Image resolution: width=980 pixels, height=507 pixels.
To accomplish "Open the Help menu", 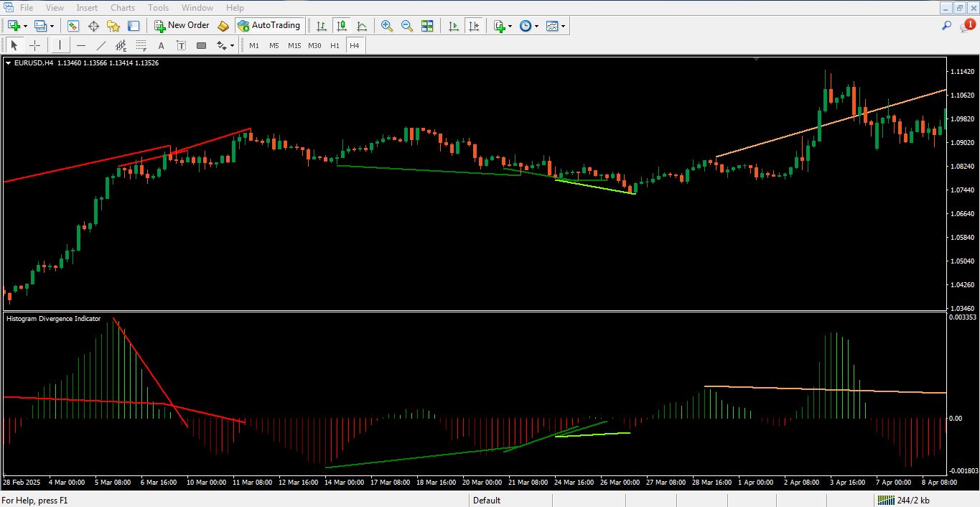I will (235, 8).
